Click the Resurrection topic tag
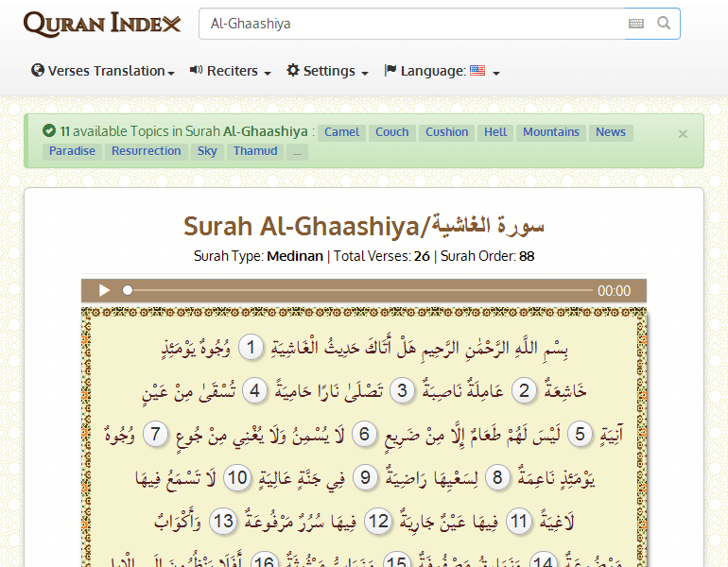The height and width of the screenshot is (567, 728). click(146, 151)
